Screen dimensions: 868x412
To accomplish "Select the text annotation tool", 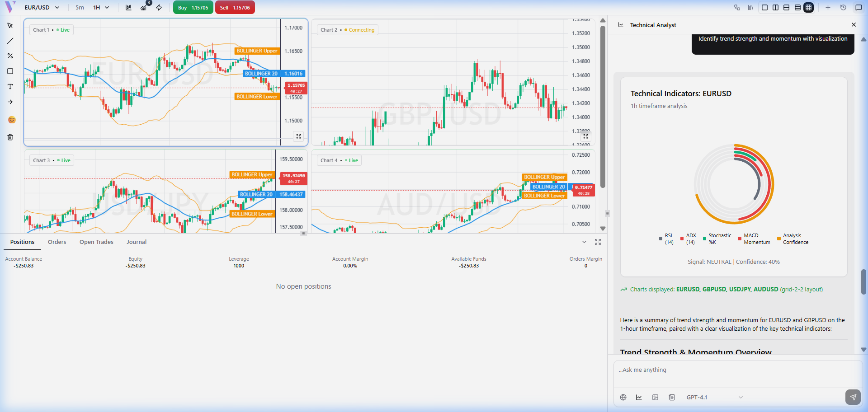I will [10, 87].
